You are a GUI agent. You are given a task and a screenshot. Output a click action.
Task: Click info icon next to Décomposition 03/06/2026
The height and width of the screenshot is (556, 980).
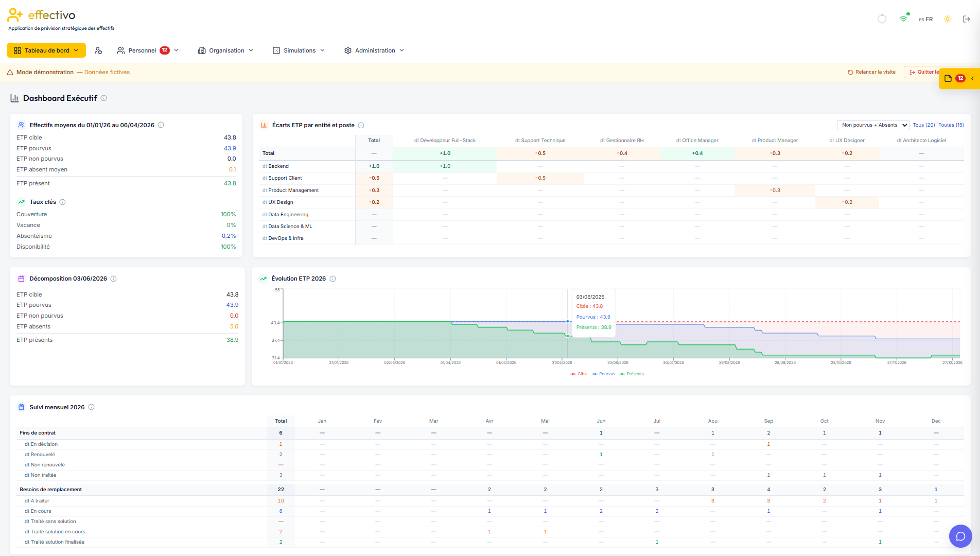[x=113, y=279]
